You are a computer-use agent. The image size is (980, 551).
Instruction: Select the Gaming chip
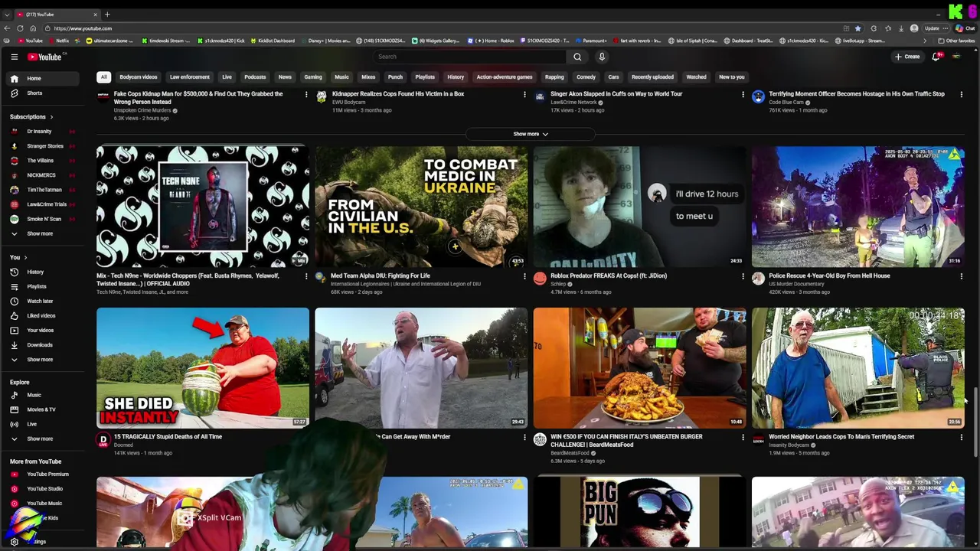312,77
